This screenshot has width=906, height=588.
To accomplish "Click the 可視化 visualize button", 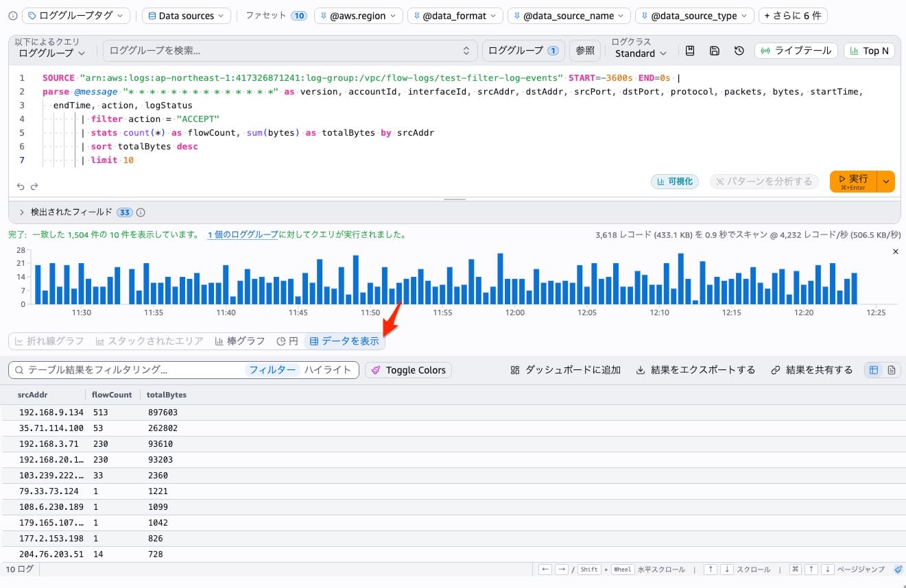I will pyautogui.click(x=674, y=182).
